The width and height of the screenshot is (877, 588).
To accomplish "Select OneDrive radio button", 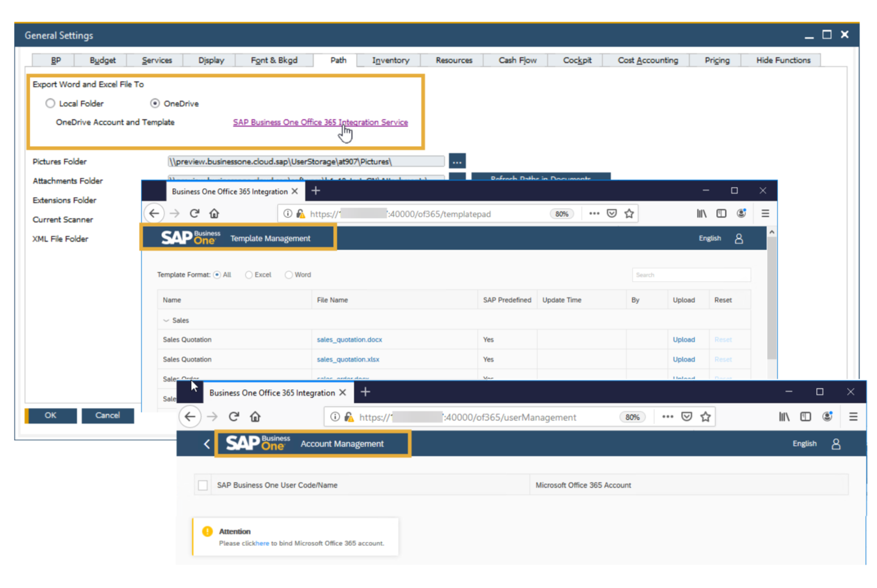I will (x=155, y=103).
